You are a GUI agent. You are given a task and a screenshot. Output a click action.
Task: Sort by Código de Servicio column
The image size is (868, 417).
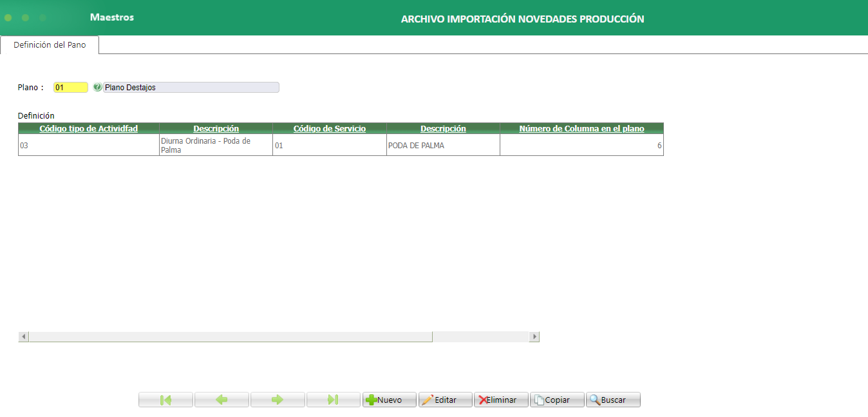point(330,129)
